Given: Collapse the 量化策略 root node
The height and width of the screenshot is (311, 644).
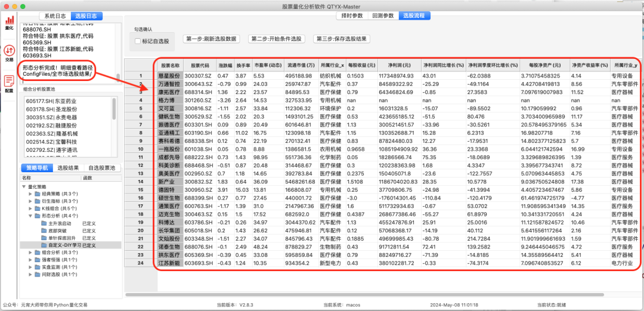Looking at the screenshot, I should click(x=24, y=186).
